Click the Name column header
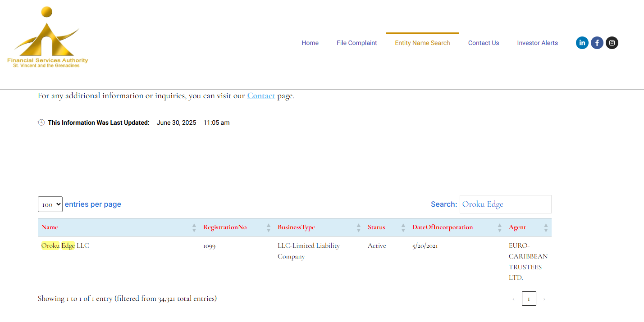The image size is (644, 322). point(119,227)
